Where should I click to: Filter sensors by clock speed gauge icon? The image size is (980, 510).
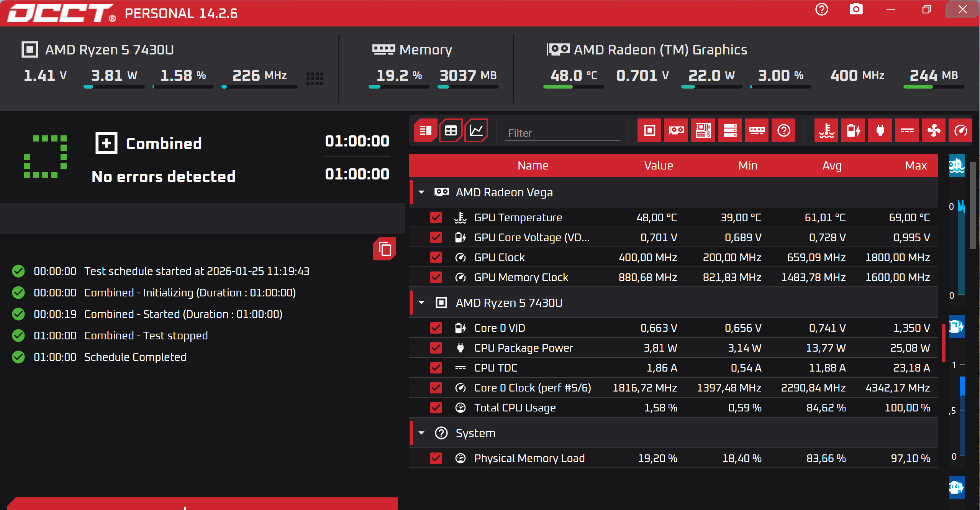[960, 131]
